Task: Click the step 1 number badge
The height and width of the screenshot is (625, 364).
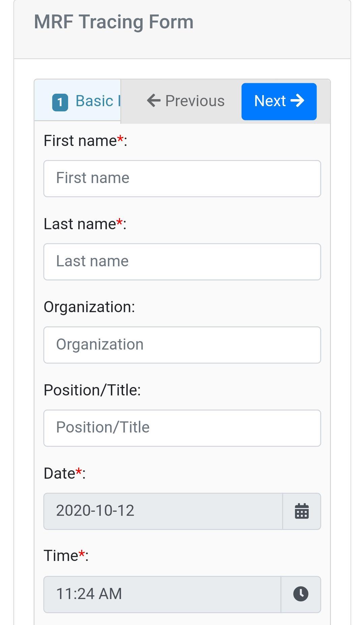Action: pyautogui.click(x=60, y=102)
